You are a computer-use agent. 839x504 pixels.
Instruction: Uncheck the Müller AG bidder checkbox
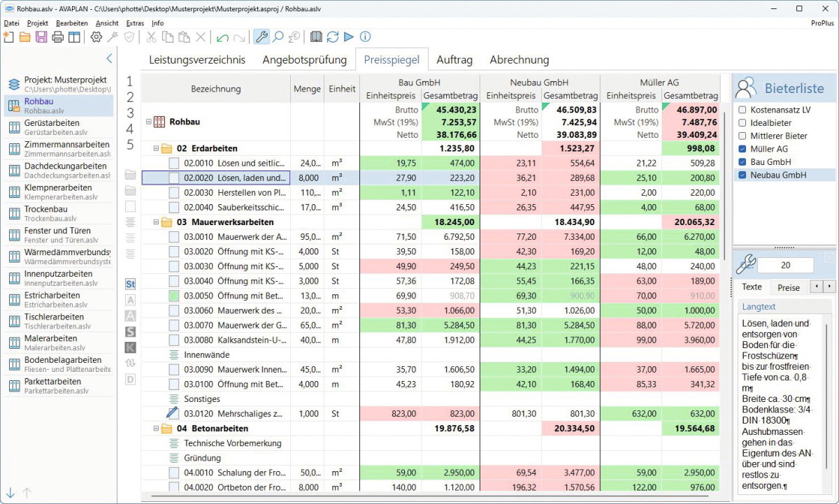point(742,149)
